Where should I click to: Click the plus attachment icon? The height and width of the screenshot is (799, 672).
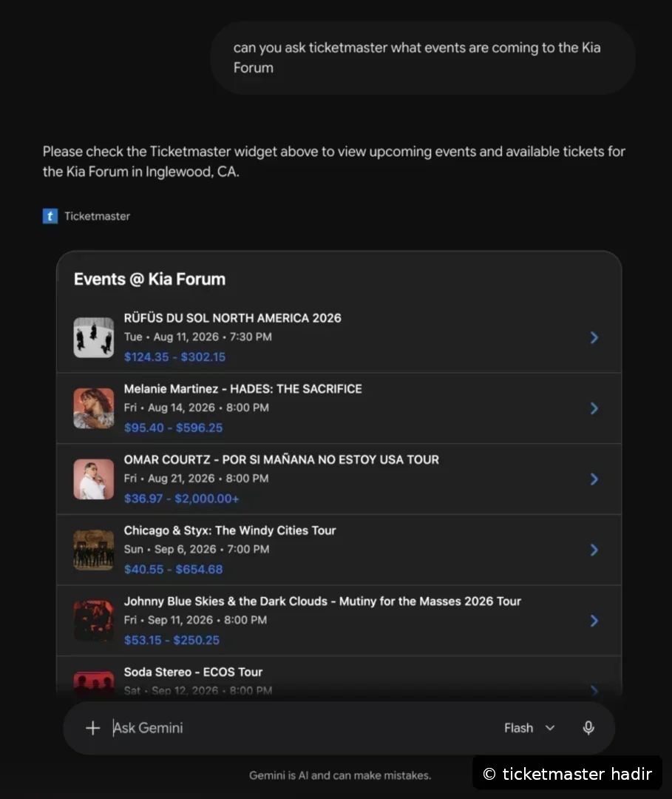tap(92, 728)
